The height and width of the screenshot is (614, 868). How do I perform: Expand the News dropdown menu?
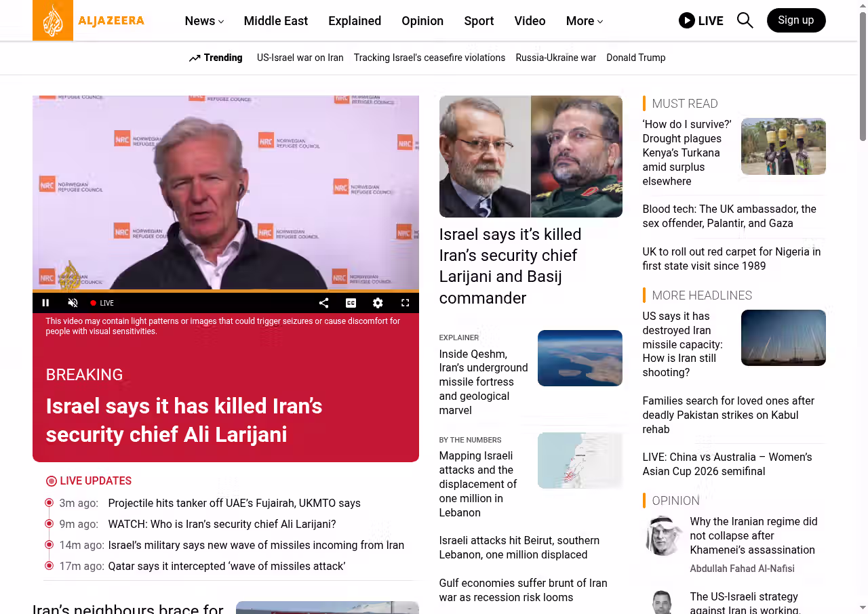[x=204, y=21]
